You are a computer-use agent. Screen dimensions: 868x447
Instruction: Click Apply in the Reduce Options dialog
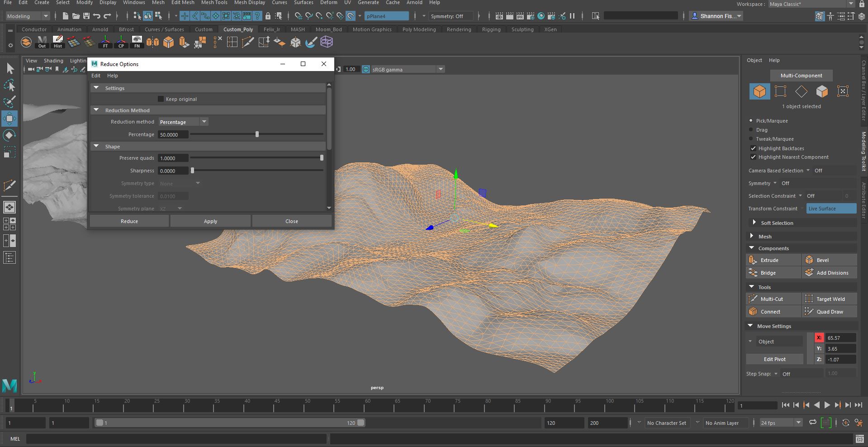[210, 221]
